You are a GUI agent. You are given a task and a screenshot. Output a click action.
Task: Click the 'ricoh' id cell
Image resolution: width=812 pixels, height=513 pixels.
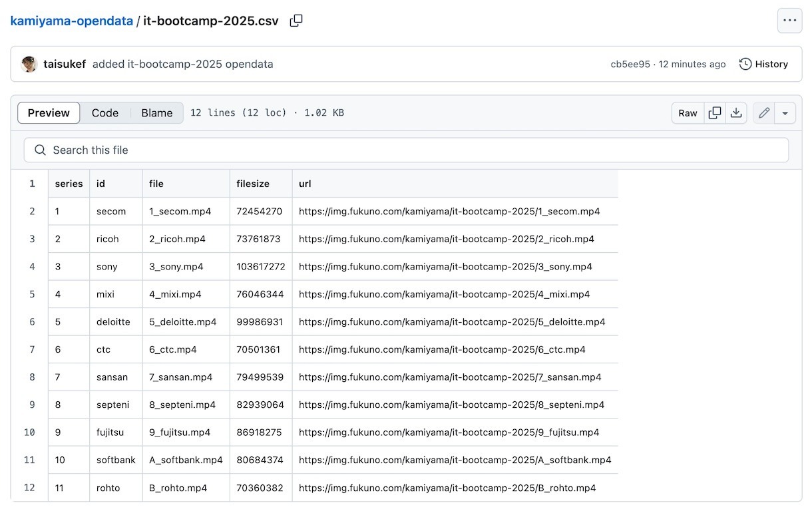click(x=116, y=239)
